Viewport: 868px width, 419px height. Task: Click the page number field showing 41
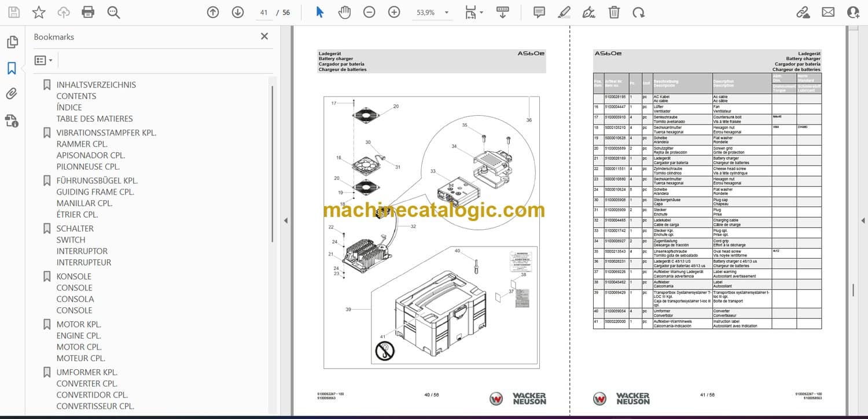click(x=264, y=12)
